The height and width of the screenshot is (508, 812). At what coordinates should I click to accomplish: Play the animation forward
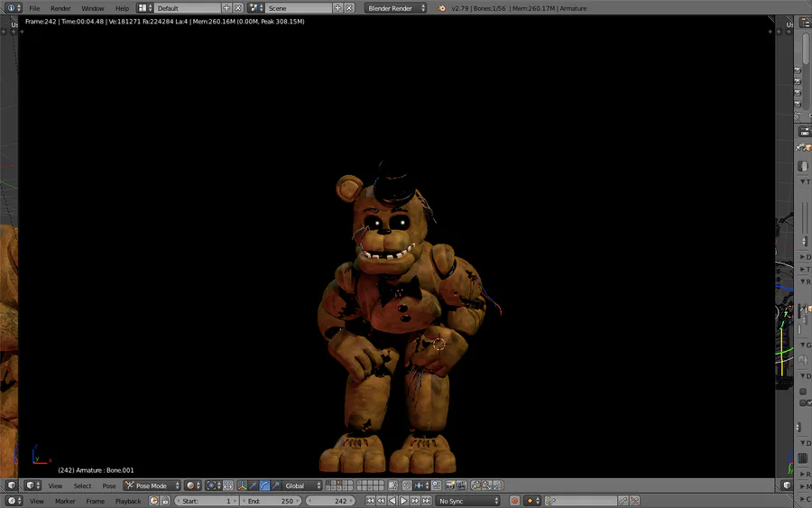pos(404,501)
